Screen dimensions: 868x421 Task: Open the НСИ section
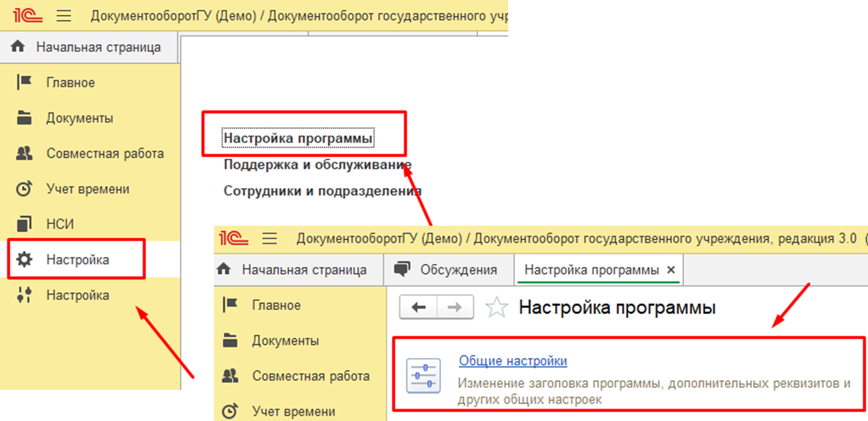coord(60,224)
